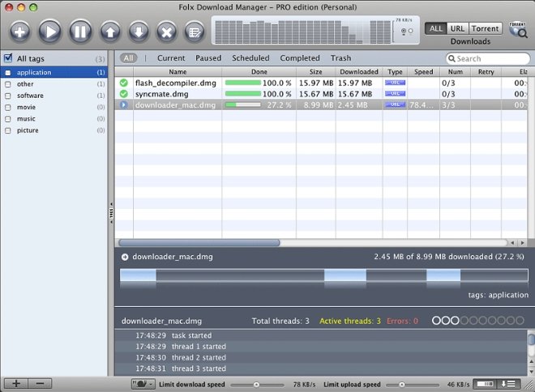Click progress bar of downloader_mac.dmg row
Viewport: 535px width, 392px height.
(243, 104)
